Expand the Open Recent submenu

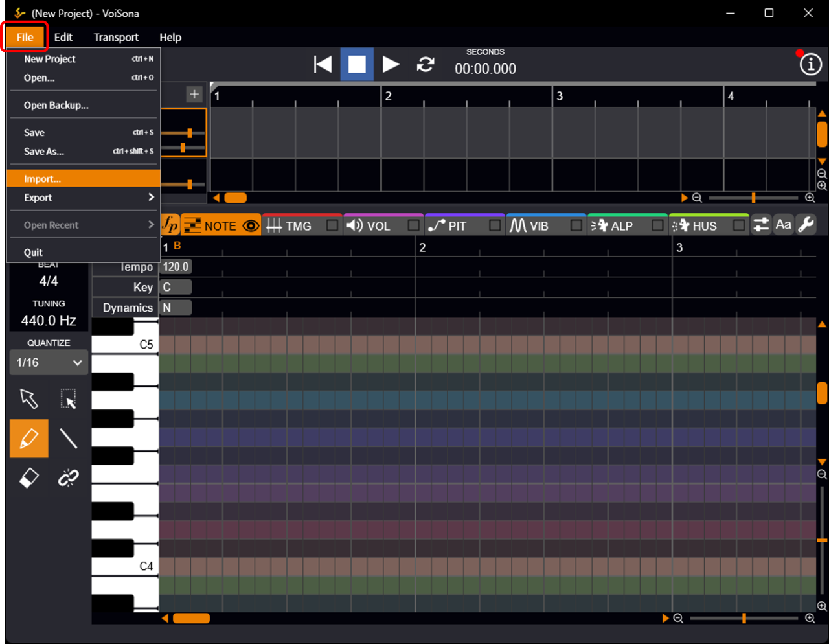[x=83, y=225]
